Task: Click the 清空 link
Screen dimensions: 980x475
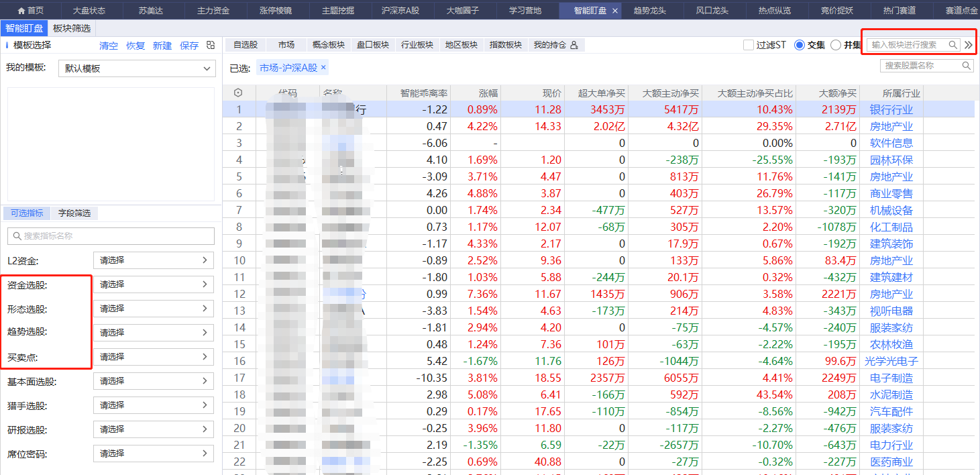Action: tap(109, 46)
